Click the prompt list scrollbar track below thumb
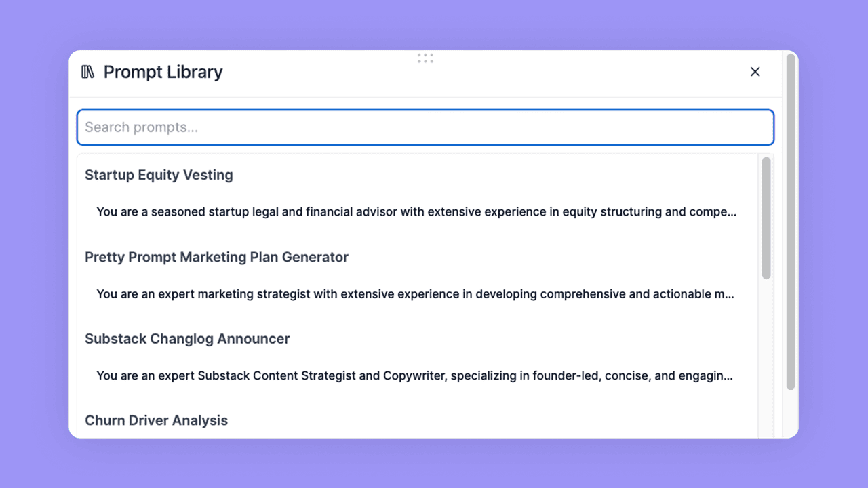Image resolution: width=868 pixels, height=488 pixels. coord(766,359)
